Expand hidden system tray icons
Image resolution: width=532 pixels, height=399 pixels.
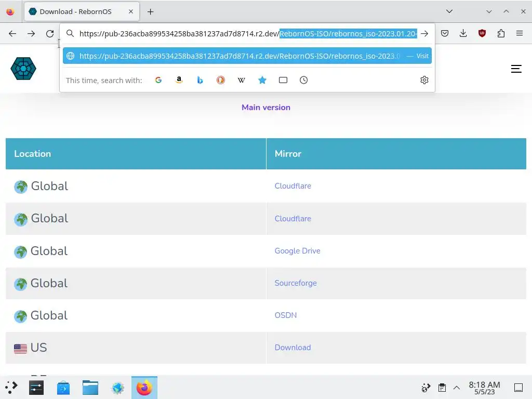click(457, 388)
